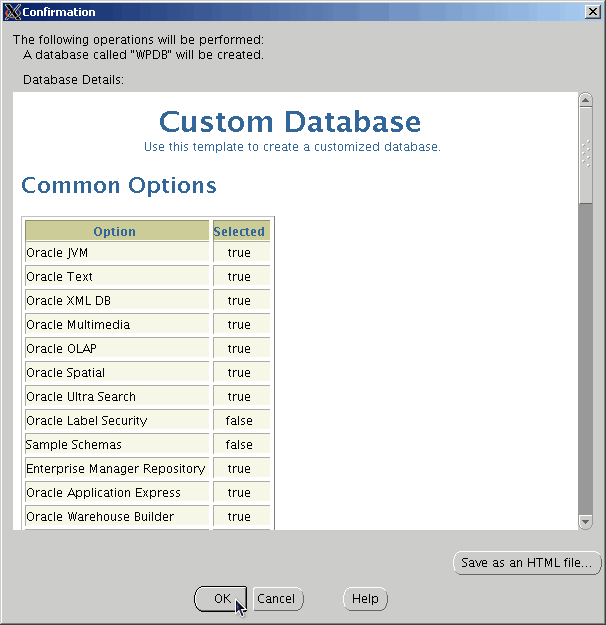Viewport: 606px width, 625px height.
Task: Select Enterprise Manager Repository entry
Action: (x=115, y=469)
